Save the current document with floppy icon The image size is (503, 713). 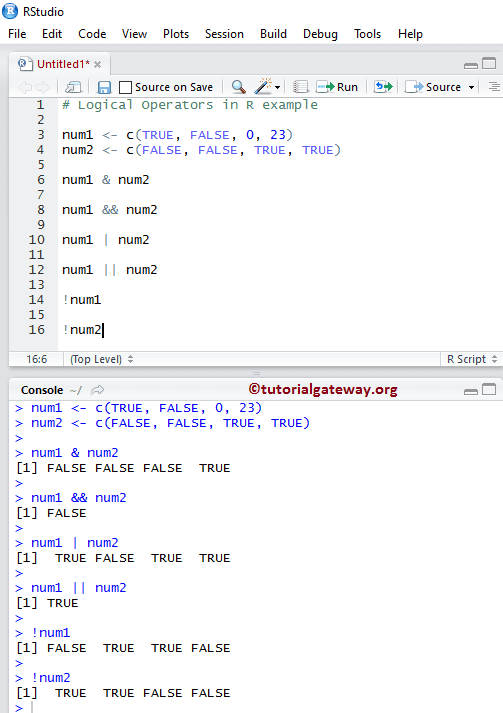point(105,87)
